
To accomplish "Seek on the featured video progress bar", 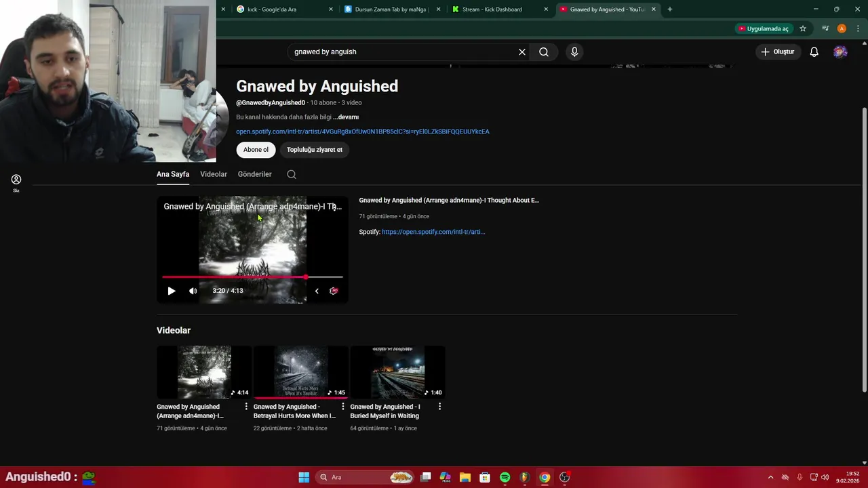I will [252, 277].
